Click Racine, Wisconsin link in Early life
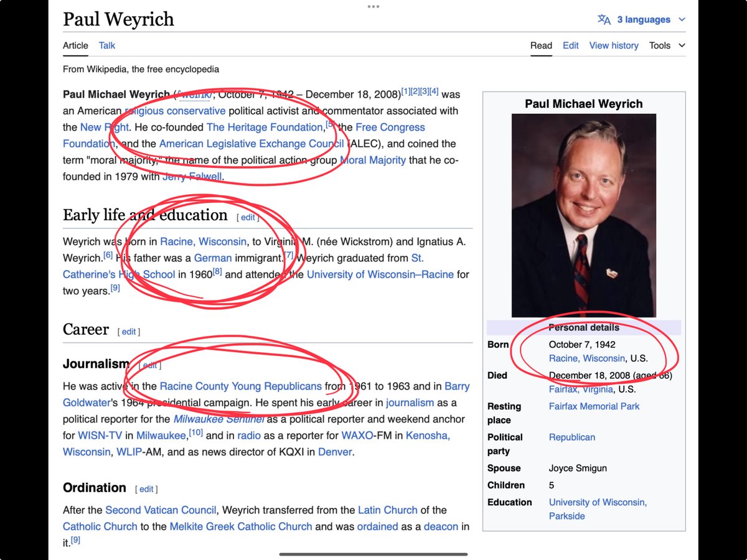 [204, 241]
